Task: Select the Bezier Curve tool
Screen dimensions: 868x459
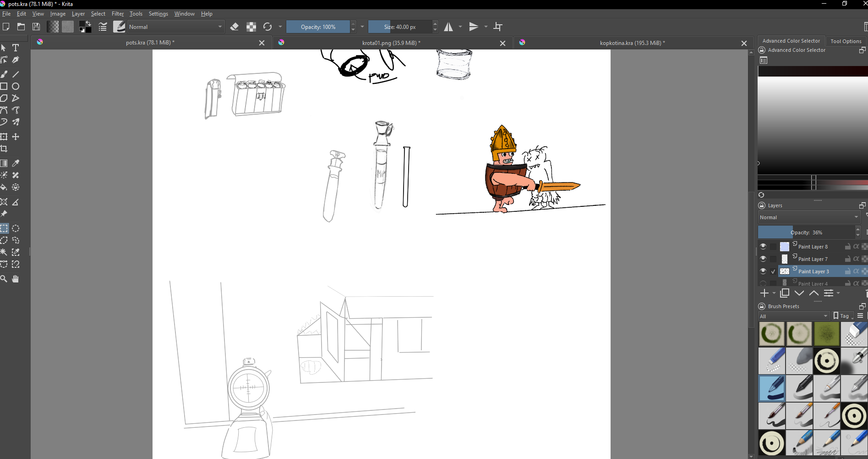Action: click(x=4, y=110)
